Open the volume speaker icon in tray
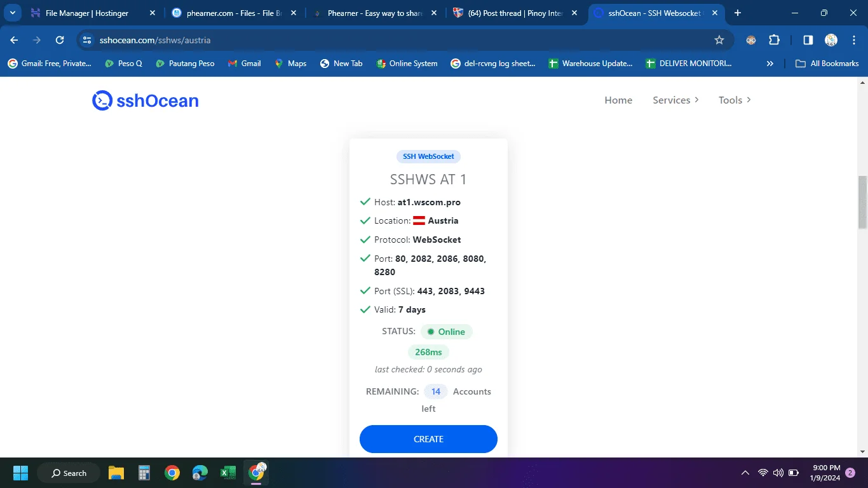The height and width of the screenshot is (488, 868). 778,473
